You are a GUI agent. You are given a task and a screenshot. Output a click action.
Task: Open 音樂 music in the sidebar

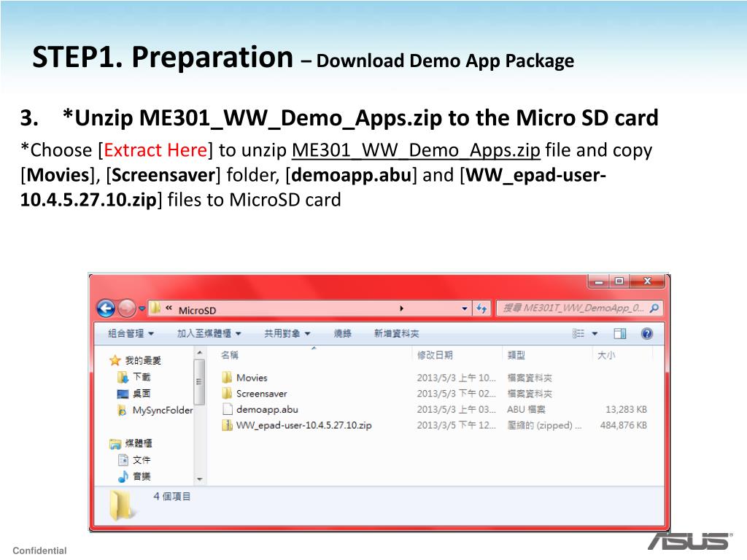[x=142, y=476]
